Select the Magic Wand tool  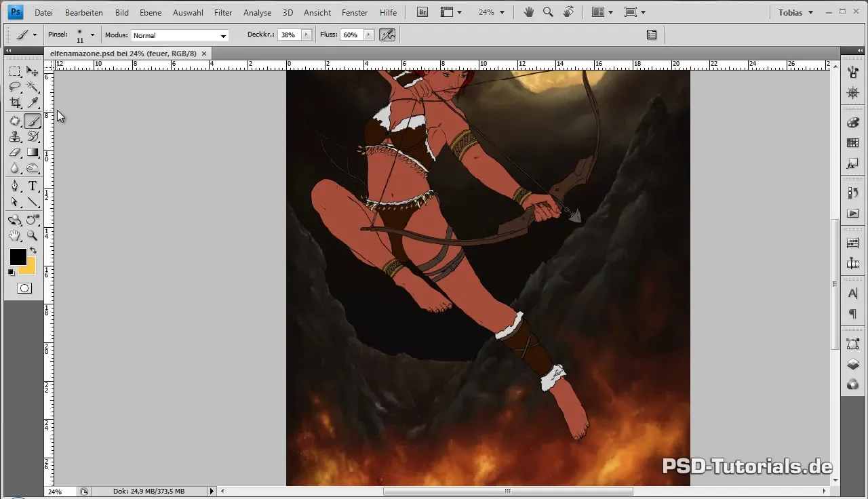[x=32, y=87]
